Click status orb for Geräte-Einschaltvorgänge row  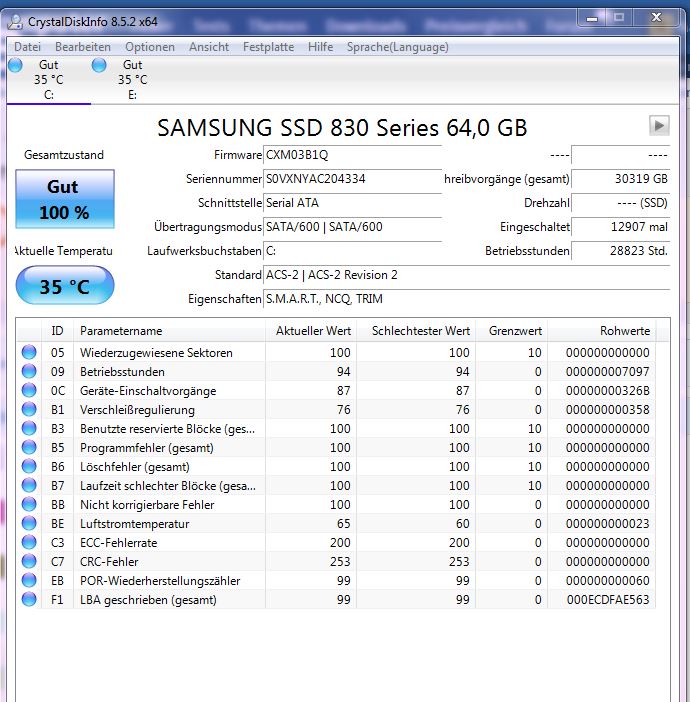pyautogui.click(x=29, y=390)
